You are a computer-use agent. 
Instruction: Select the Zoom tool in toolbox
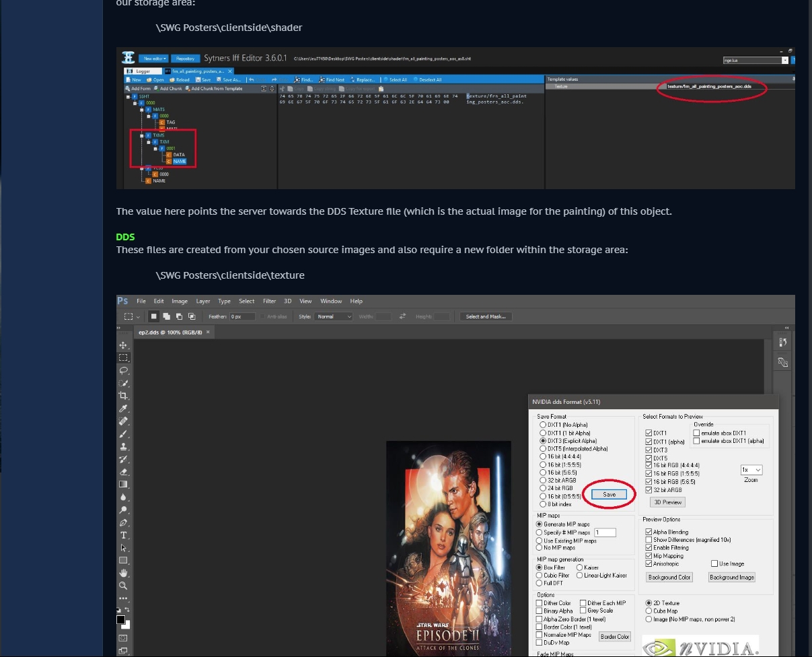click(124, 586)
